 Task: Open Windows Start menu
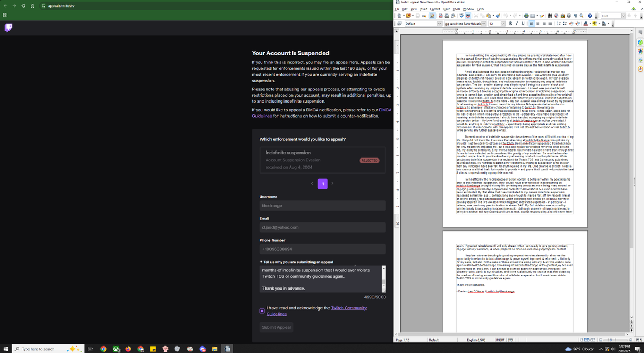click(x=5, y=349)
